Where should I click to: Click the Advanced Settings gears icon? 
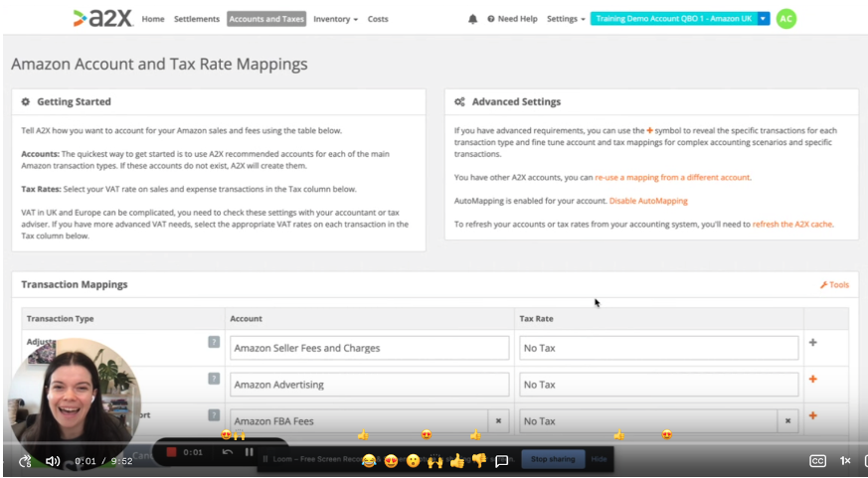[x=459, y=101]
